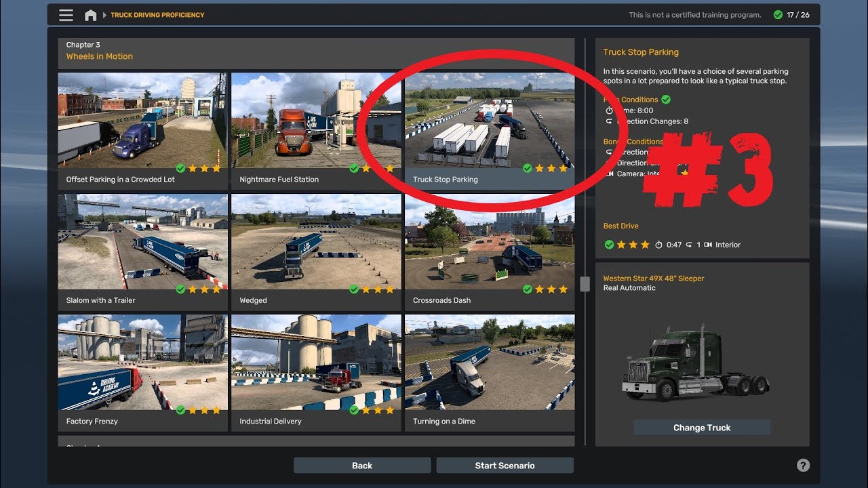Click the Wheels in Motion chapter title
Screen dimensions: 868x488
pyautogui.click(x=100, y=56)
